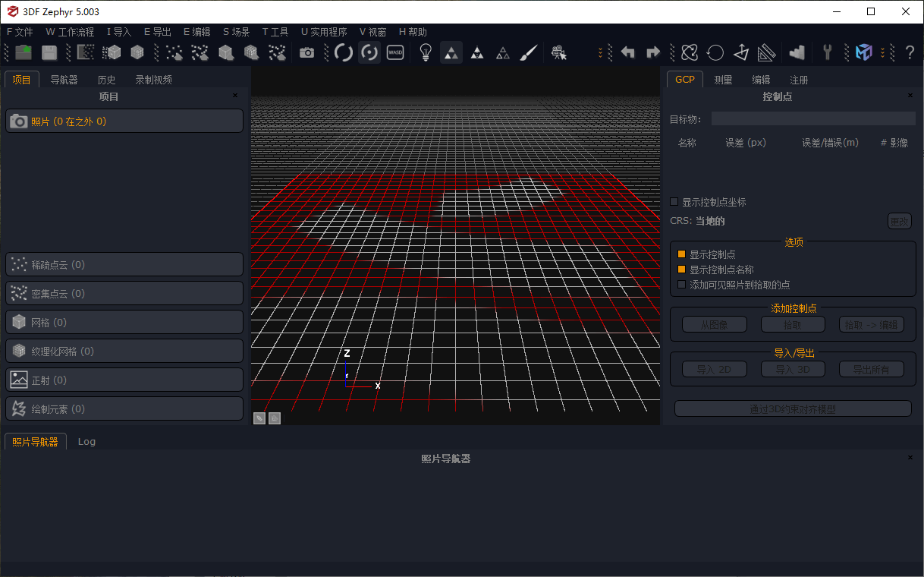Viewport: 924px width, 577px height.
Task: Toggle the 显示控制点名称 checkbox
Action: coord(681,270)
